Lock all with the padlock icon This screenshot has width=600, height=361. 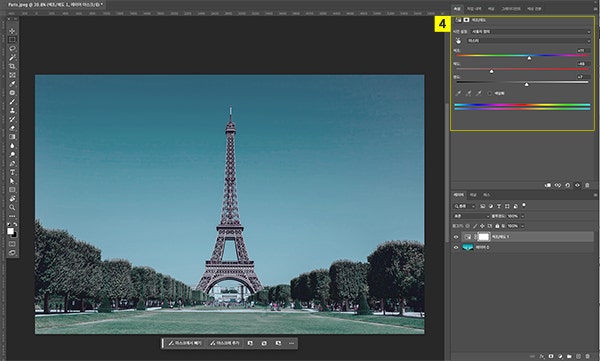[x=497, y=226]
